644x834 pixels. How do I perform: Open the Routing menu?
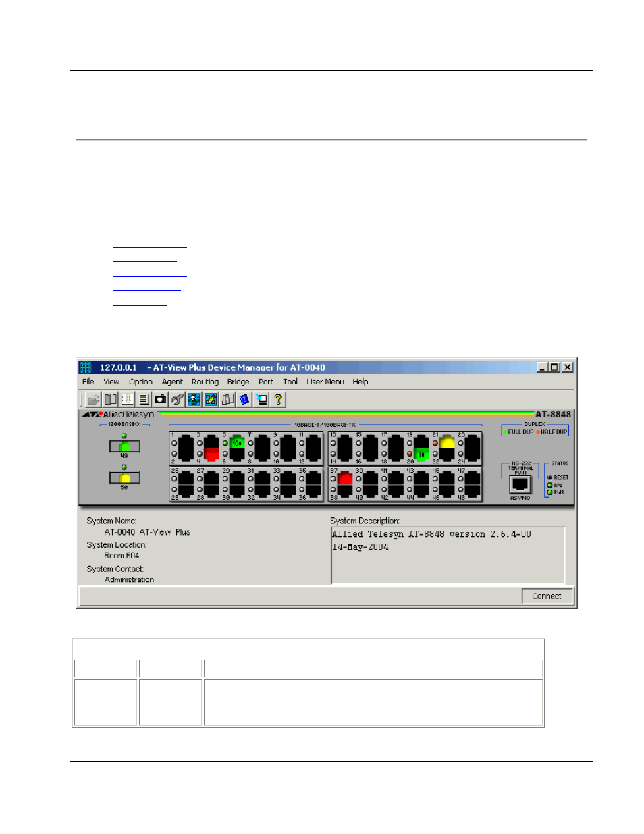[x=205, y=382]
